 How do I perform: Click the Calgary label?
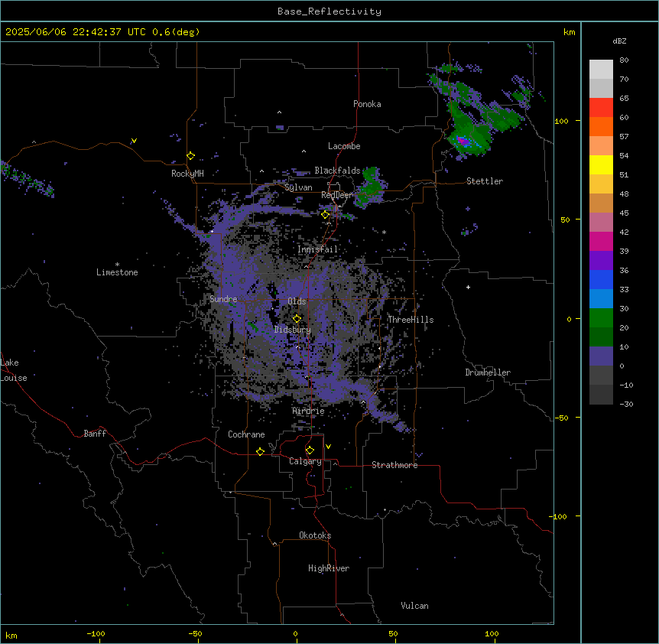click(x=306, y=461)
